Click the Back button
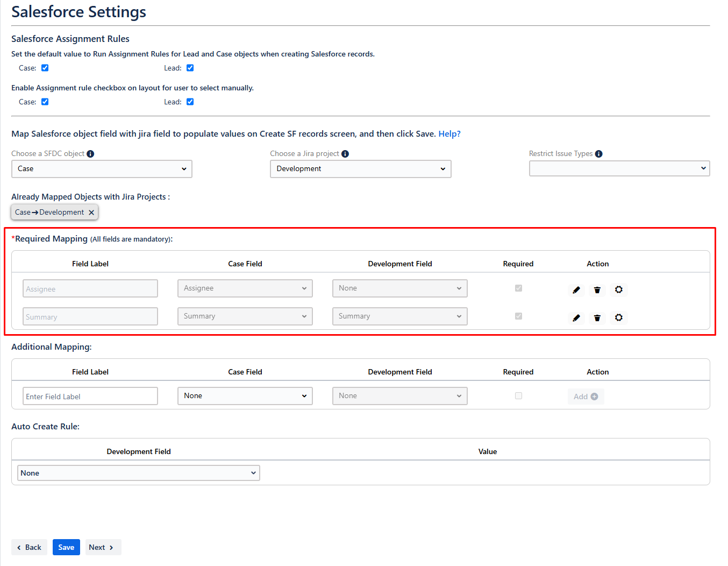This screenshot has height=566, width=728. tap(29, 547)
